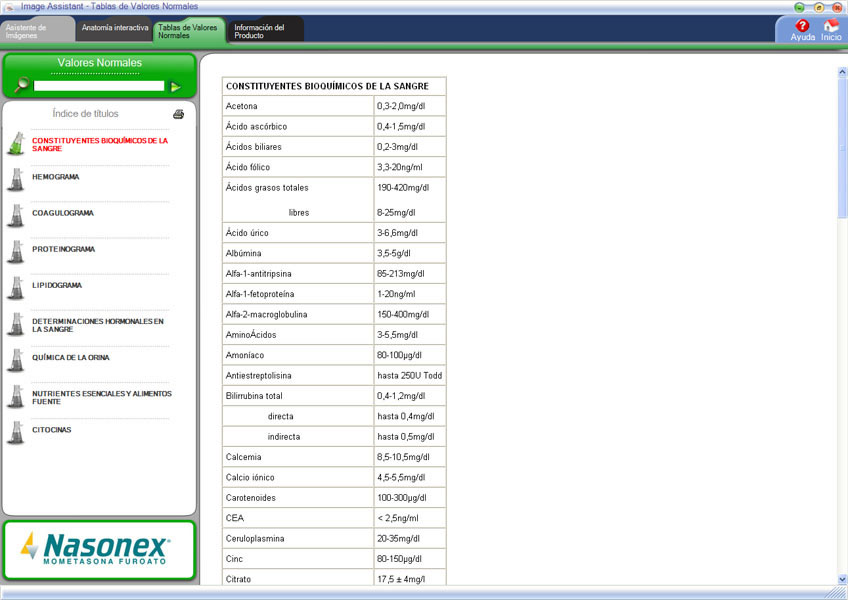Open Química de la Orina table

[x=70, y=358]
